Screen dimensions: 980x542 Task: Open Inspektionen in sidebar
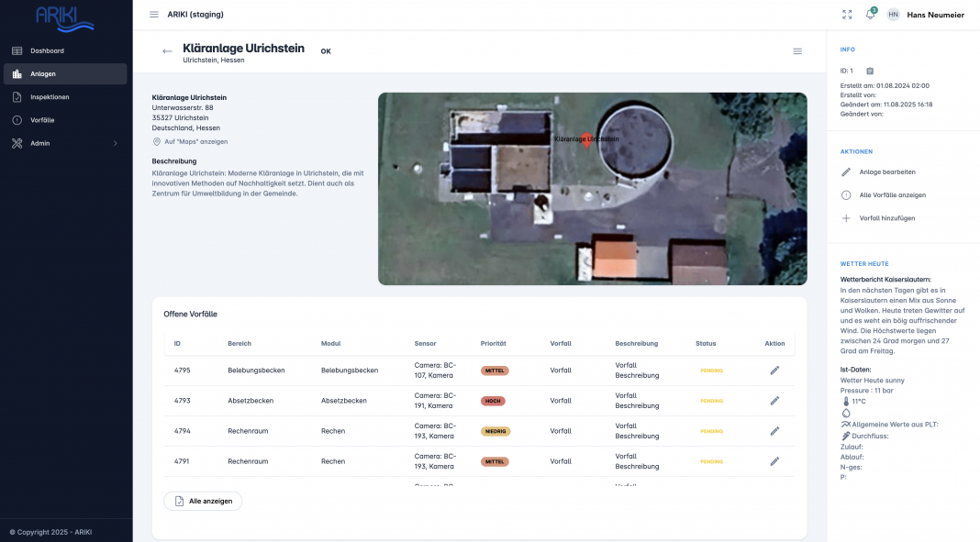(x=50, y=97)
